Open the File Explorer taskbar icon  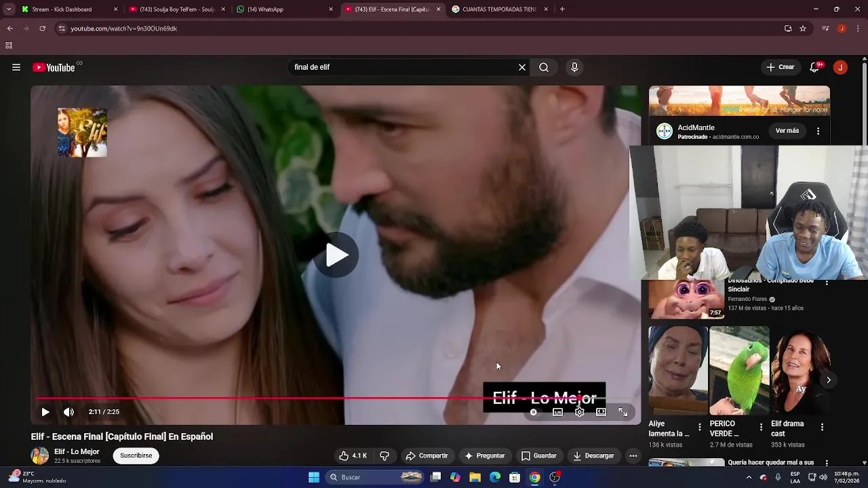[475, 477]
